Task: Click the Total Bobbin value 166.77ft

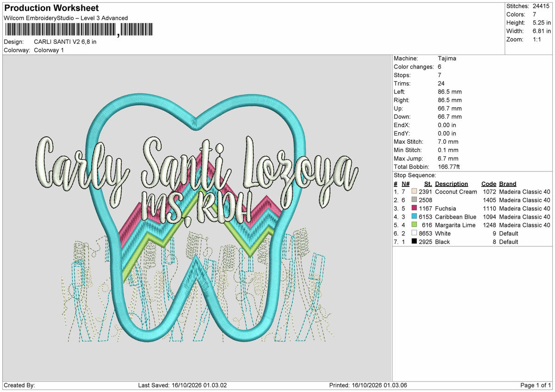Action: pos(449,166)
